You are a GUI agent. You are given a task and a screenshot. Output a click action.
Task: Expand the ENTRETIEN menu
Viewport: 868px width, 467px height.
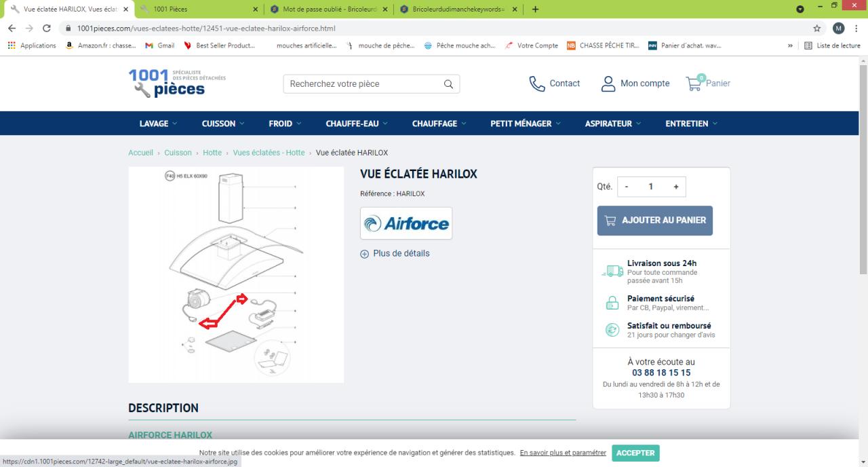[x=691, y=124]
